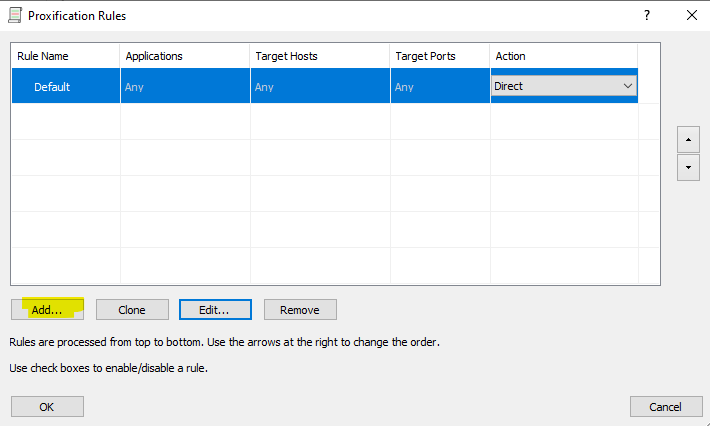Screen dimensions: 710x426
Task: Click the Applications 'Any' cell in Default row
Action: click(135, 87)
